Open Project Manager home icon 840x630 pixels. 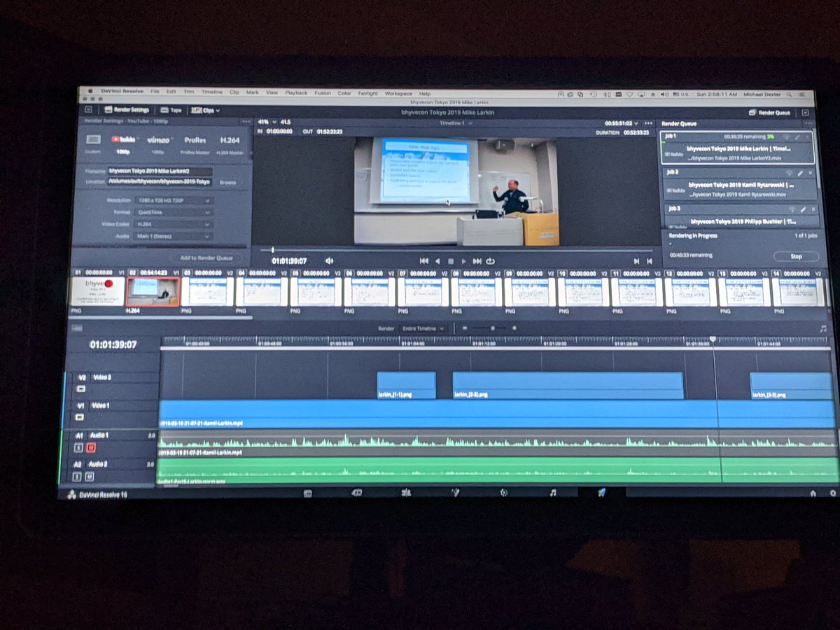click(x=813, y=493)
